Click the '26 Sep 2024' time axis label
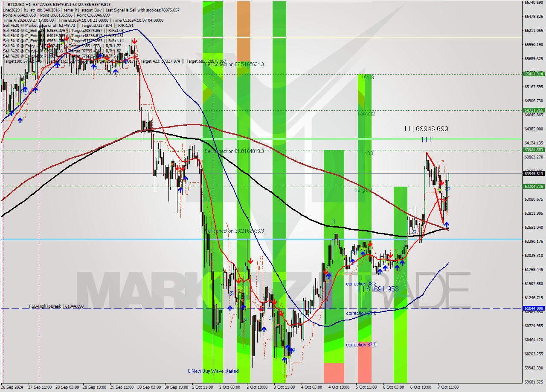546x392 pixels. [12, 387]
